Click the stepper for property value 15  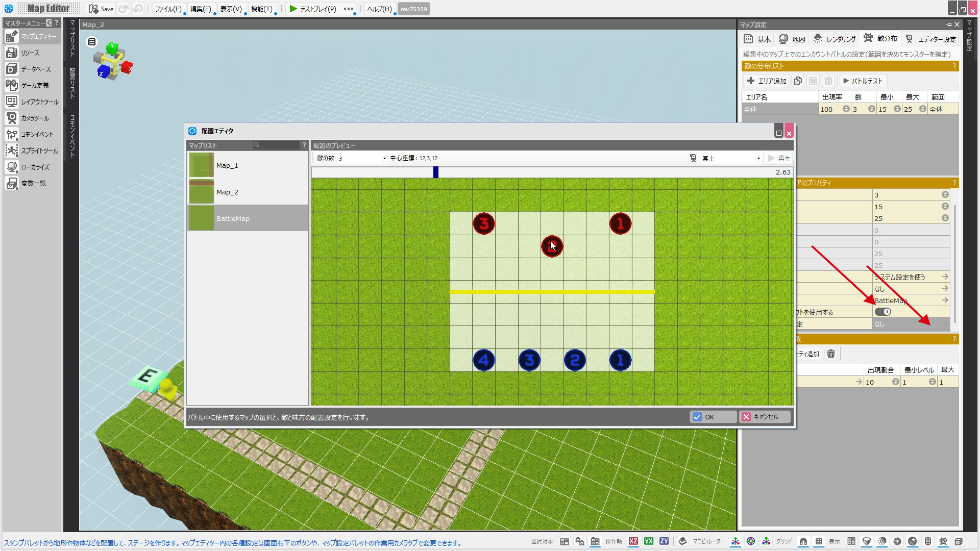tap(945, 207)
